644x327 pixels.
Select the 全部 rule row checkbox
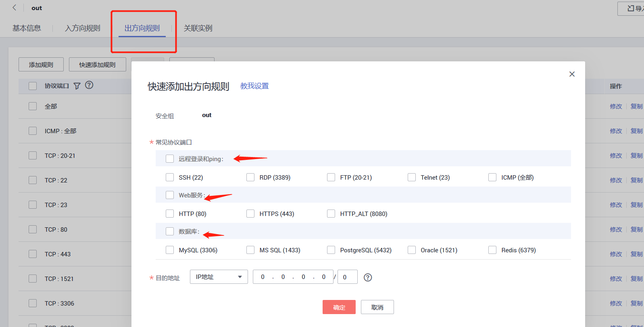pos(33,106)
